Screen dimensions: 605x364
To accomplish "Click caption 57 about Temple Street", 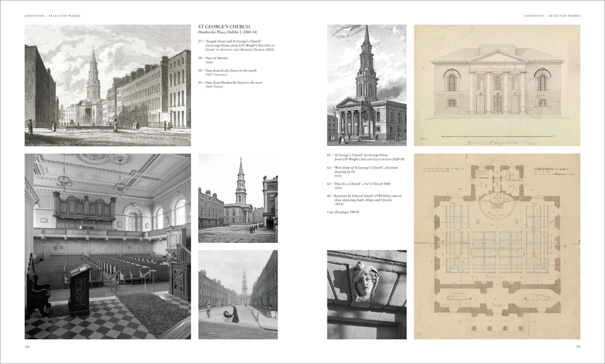I will (x=237, y=45).
